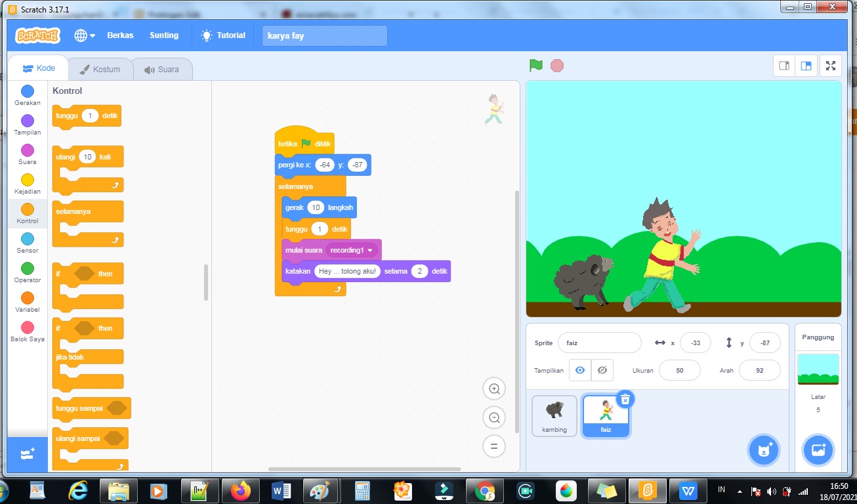The image size is (857, 504).
Task: Hide the faiz sprite with crossed-eye toggle
Action: (601, 370)
